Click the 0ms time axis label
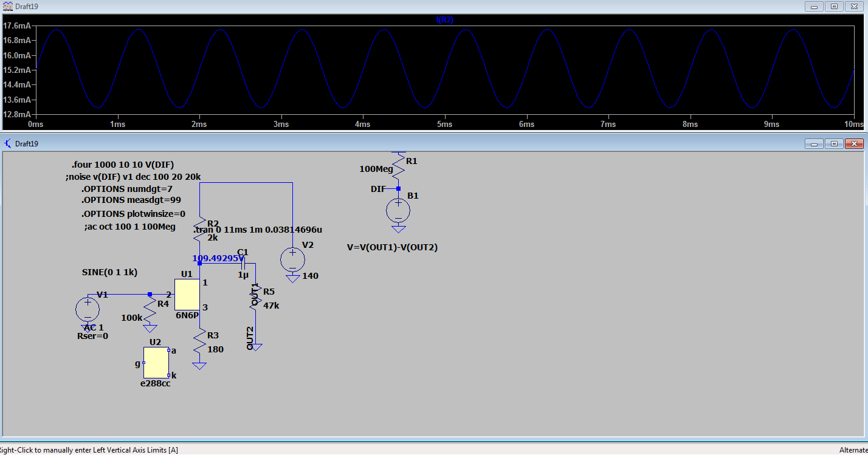868x455 pixels. click(36, 124)
